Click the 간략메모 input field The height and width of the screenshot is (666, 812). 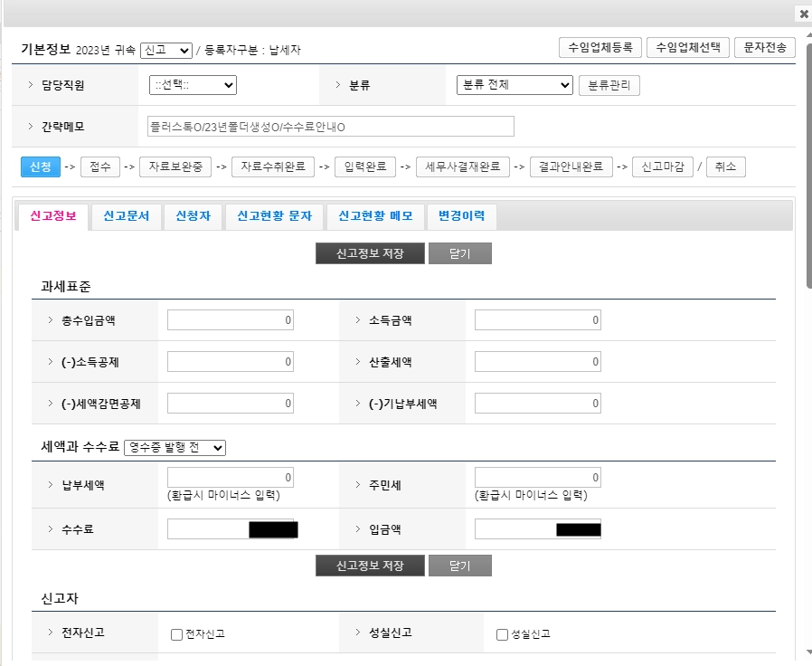(x=330, y=127)
